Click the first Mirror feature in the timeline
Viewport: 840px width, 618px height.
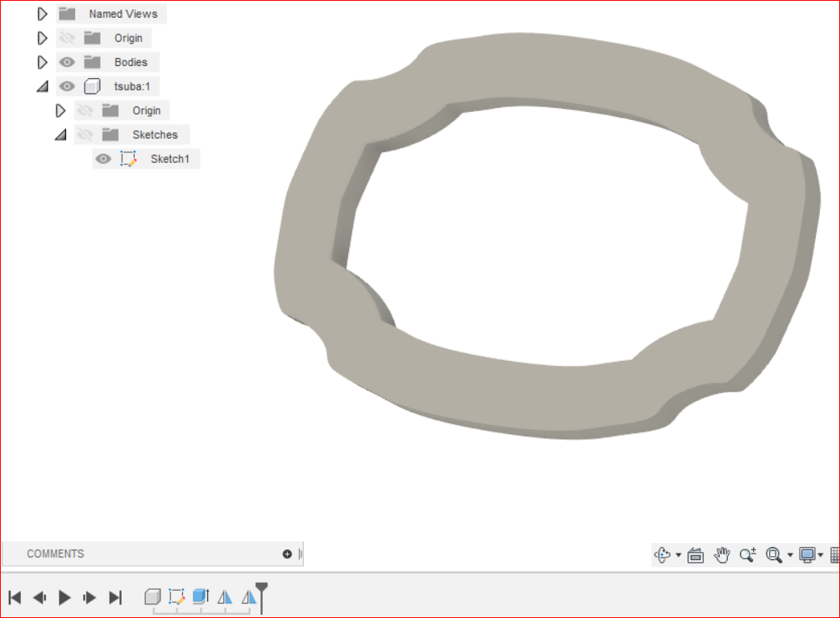click(224, 597)
